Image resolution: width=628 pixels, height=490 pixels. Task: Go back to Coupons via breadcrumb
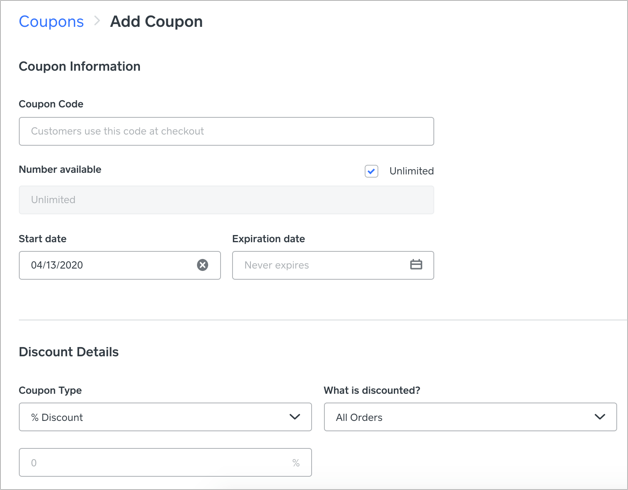pyautogui.click(x=51, y=21)
